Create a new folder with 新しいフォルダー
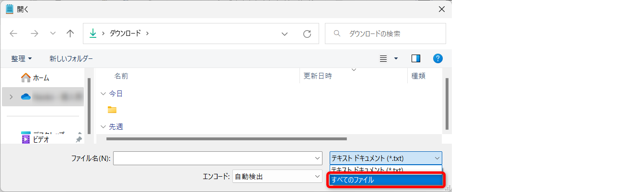The image size is (644, 192). click(71, 58)
